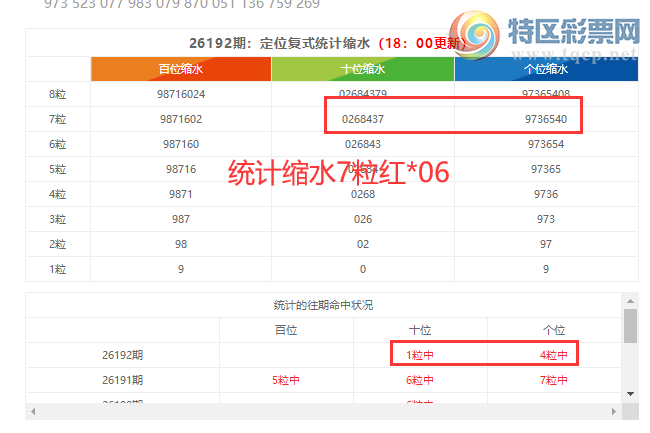Image resolution: width=650 pixels, height=433 pixels.
Task: Click the right arrow of horizontal scrollbar
Action: [x=614, y=411]
